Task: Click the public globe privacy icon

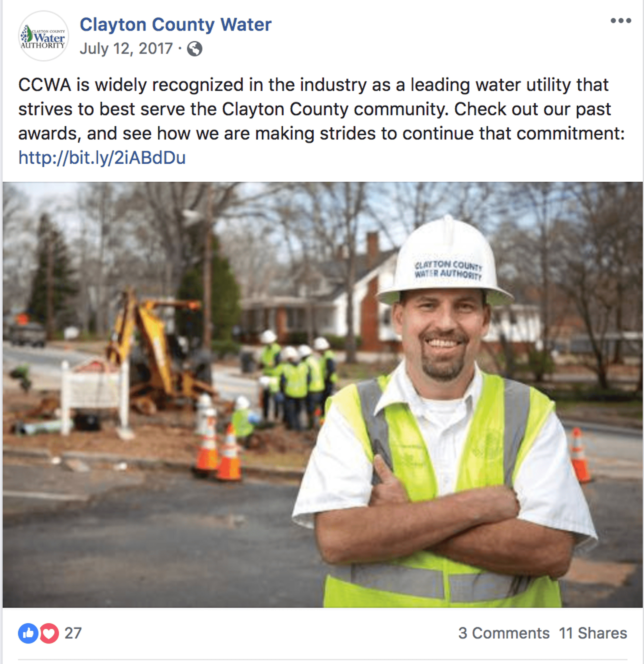Action: pyautogui.click(x=195, y=49)
